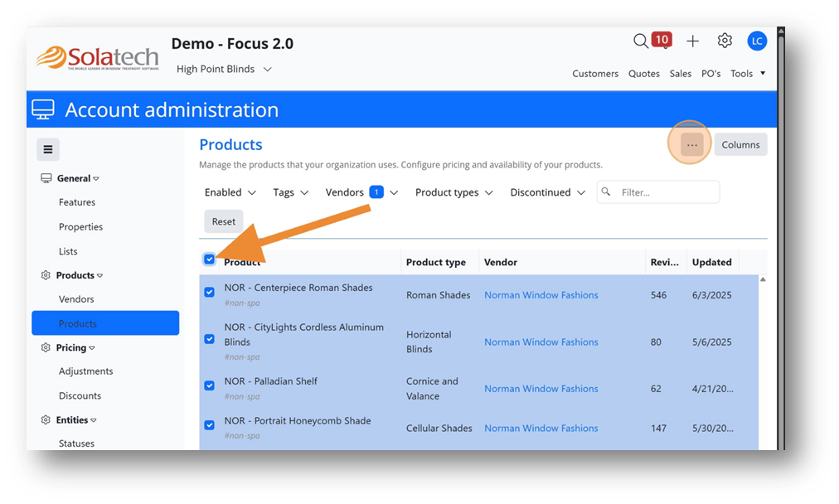Screen dimensions: 839x504
Task: Open the Enabled filter dropdown
Action: click(230, 192)
